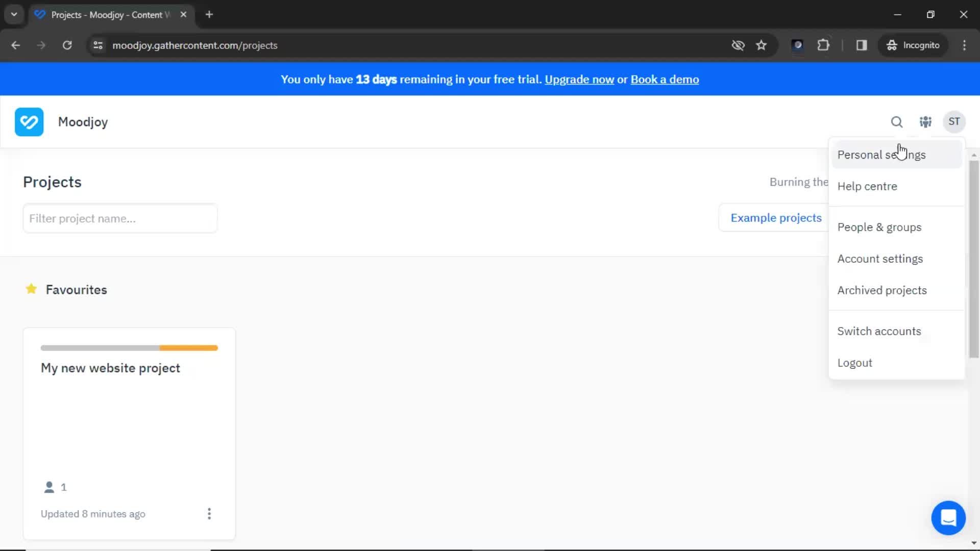980x551 pixels.
Task: Click Upgrade now link
Action: point(579,80)
